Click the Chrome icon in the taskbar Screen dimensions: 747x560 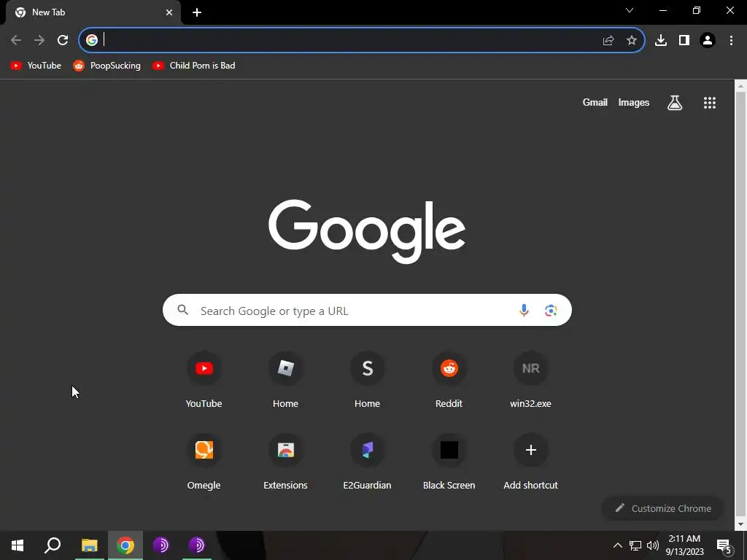[x=125, y=545]
